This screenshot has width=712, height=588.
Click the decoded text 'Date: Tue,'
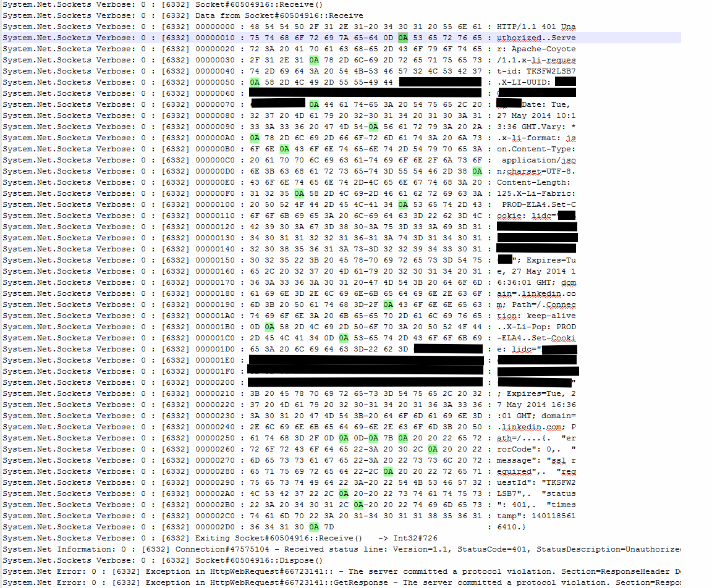pos(546,104)
